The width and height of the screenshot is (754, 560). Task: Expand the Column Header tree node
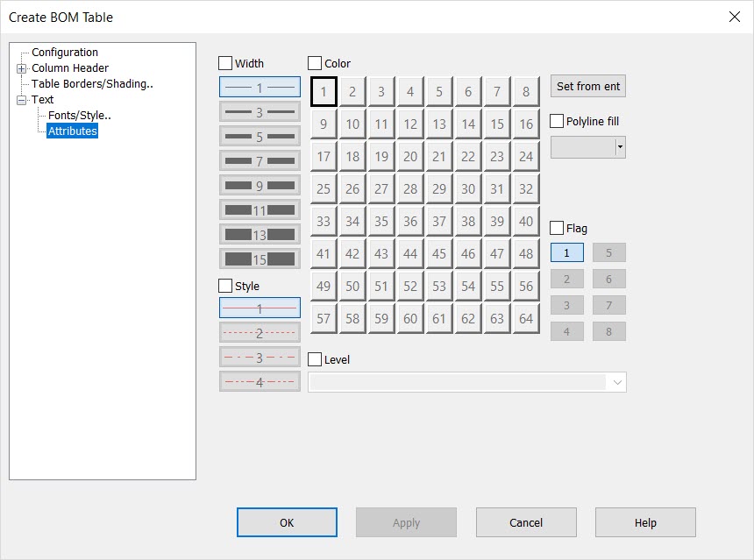click(20, 67)
